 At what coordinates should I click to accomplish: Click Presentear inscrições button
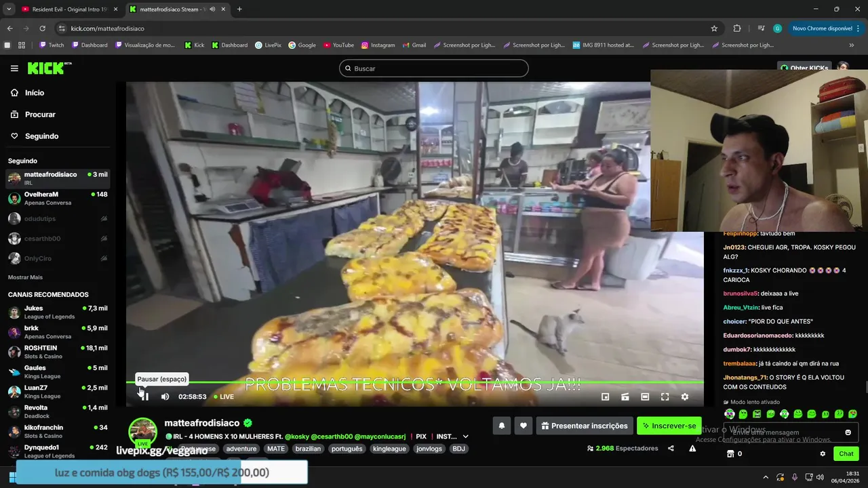coord(584,426)
